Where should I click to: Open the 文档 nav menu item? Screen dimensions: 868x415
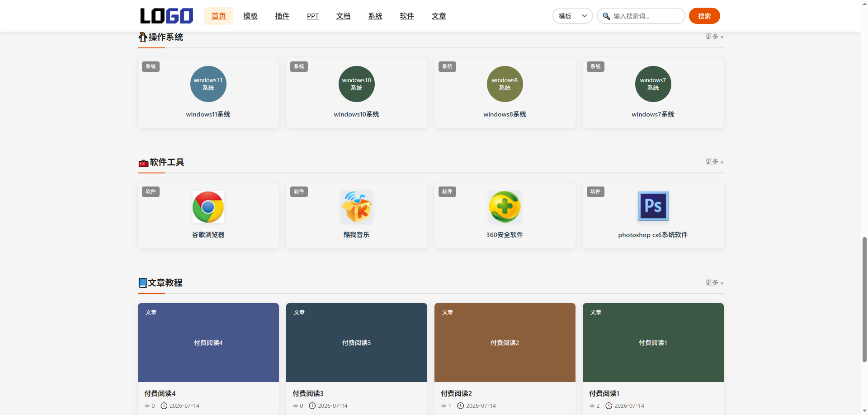pyautogui.click(x=343, y=16)
